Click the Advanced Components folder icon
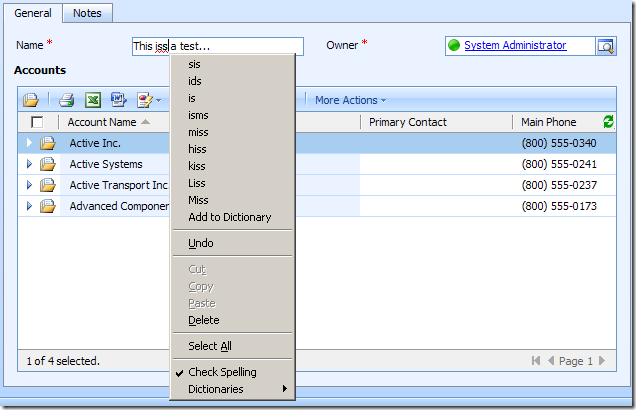The image size is (636, 410). pyautogui.click(x=47, y=206)
